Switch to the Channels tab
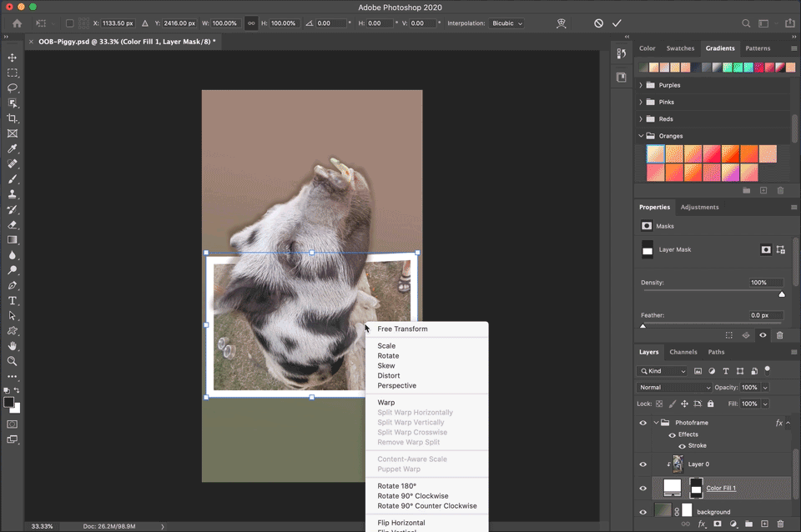The image size is (801, 532). pos(683,352)
